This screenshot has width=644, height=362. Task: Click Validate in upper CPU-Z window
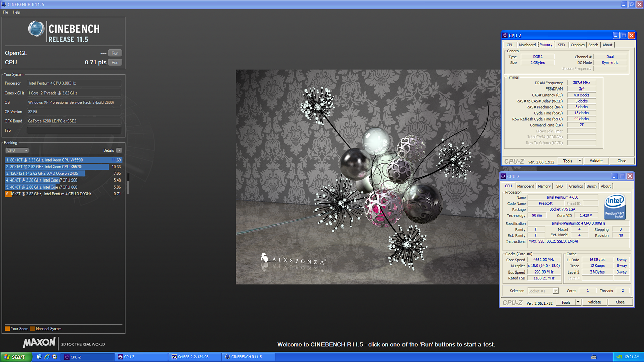click(596, 161)
